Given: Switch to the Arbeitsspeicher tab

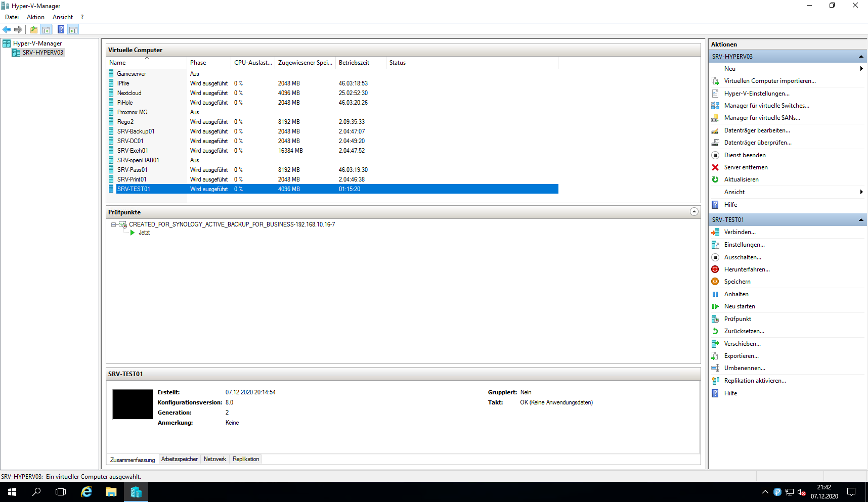Looking at the screenshot, I should [x=180, y=459].
